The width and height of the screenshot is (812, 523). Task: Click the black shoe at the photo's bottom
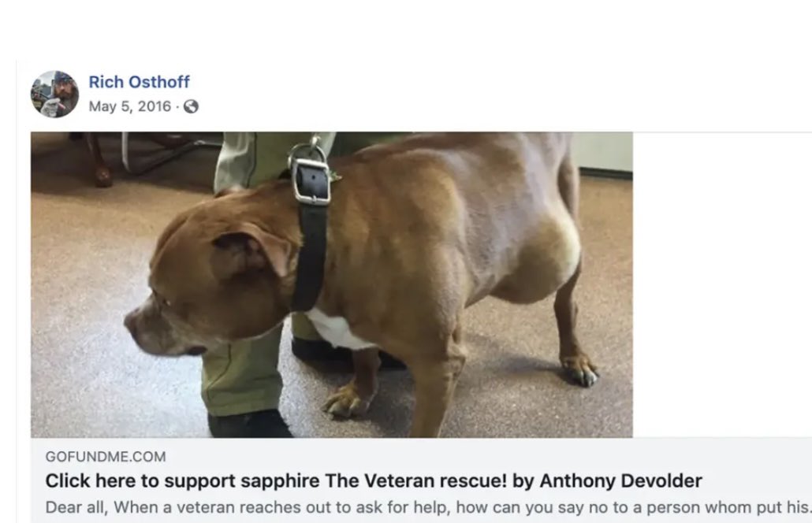coord(250,425)
